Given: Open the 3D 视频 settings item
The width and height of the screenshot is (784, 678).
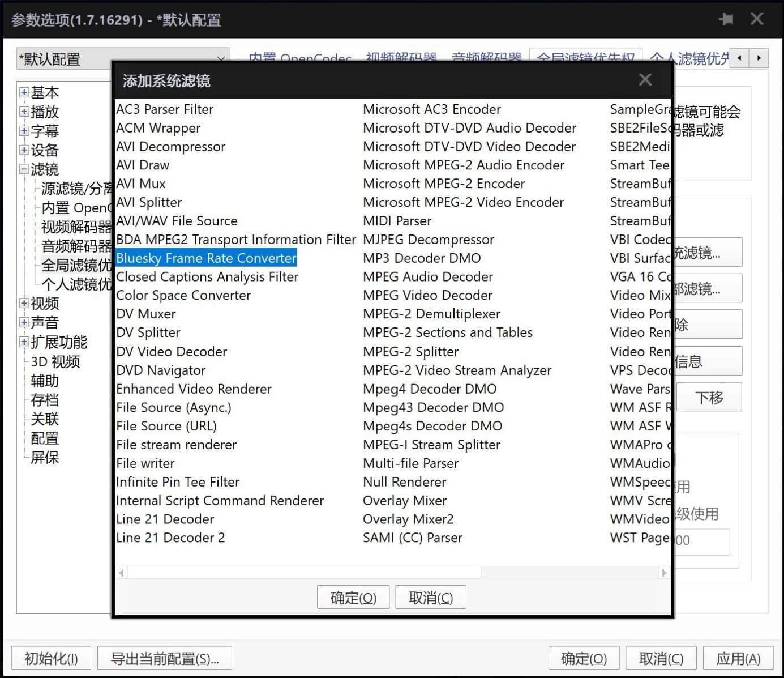Looking at the screenshot, I should [x=55, y=361].
